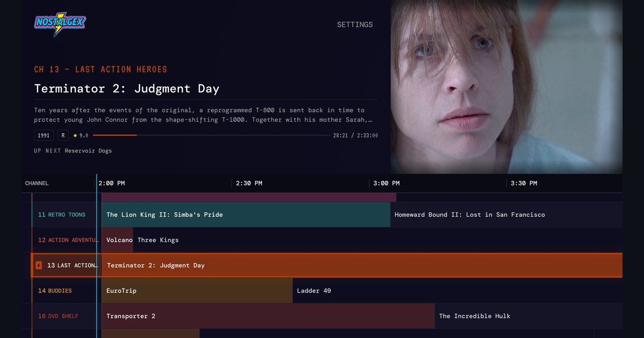Select Three Kings in the guide

[x=378, y=240]
